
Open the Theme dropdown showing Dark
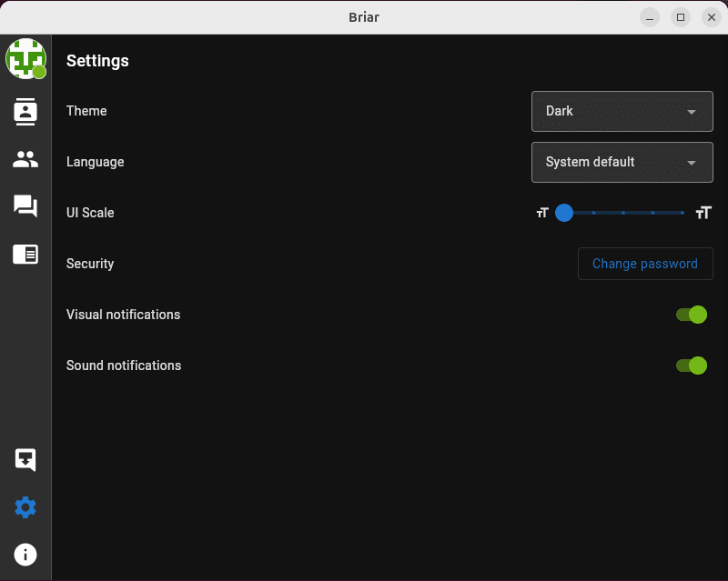coord(622,111)
